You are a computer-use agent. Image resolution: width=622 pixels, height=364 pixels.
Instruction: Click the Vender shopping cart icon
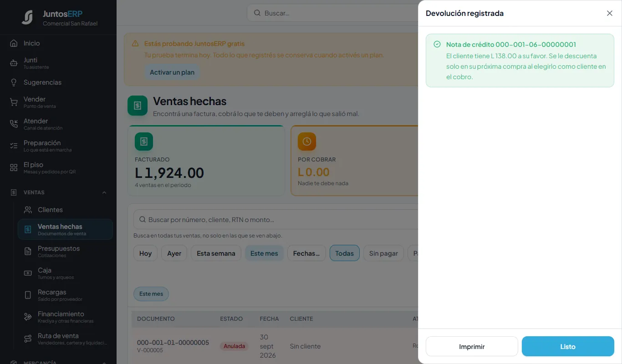click(x=14, y=102)
